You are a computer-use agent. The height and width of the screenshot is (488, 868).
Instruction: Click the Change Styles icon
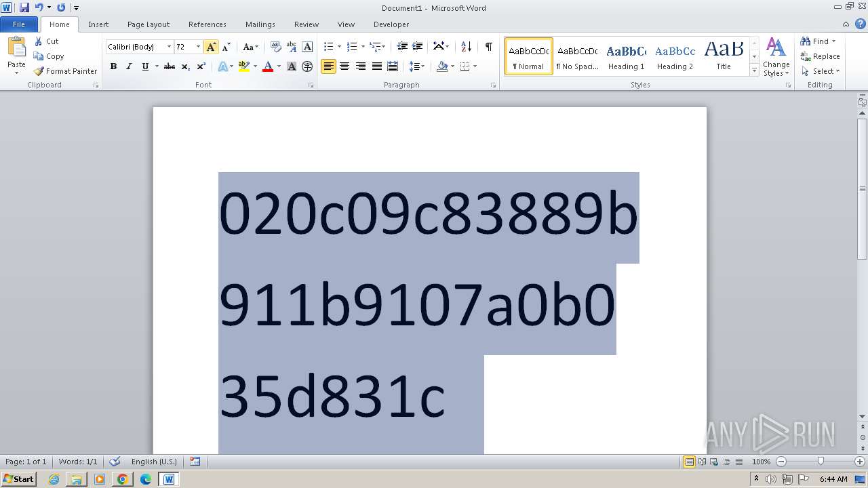[776, 46]
